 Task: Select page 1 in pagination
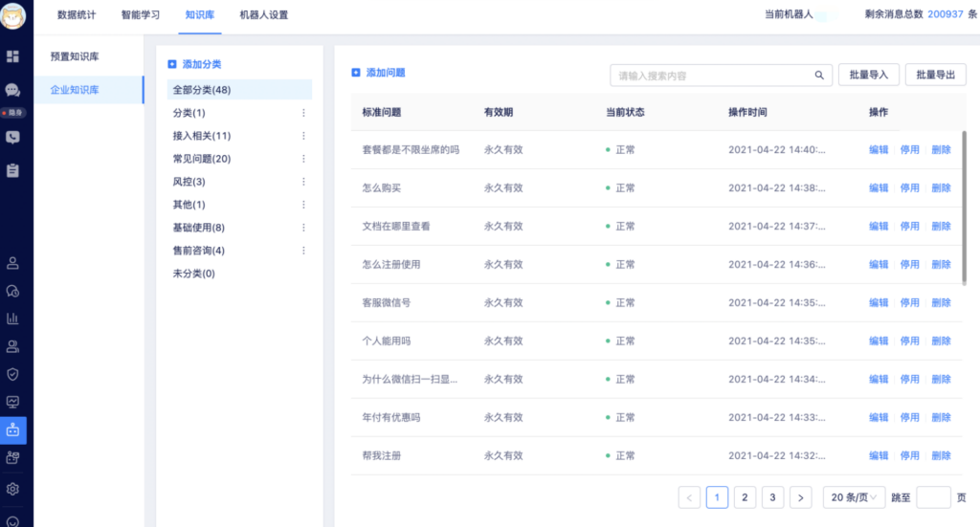(717, 497)
